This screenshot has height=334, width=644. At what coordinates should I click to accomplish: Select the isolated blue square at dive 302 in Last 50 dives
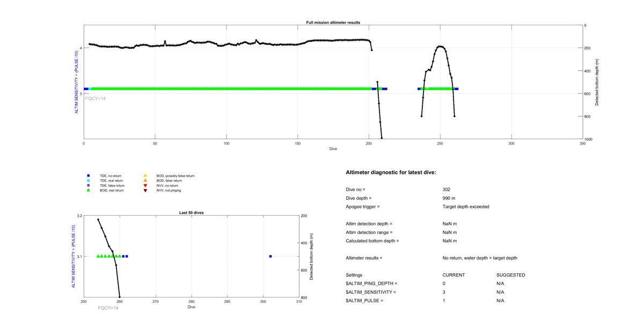(x=270, y=256)
